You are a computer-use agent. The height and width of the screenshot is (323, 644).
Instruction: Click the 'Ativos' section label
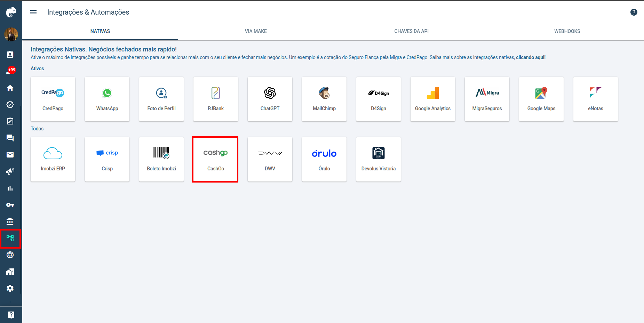click(37, 68)
